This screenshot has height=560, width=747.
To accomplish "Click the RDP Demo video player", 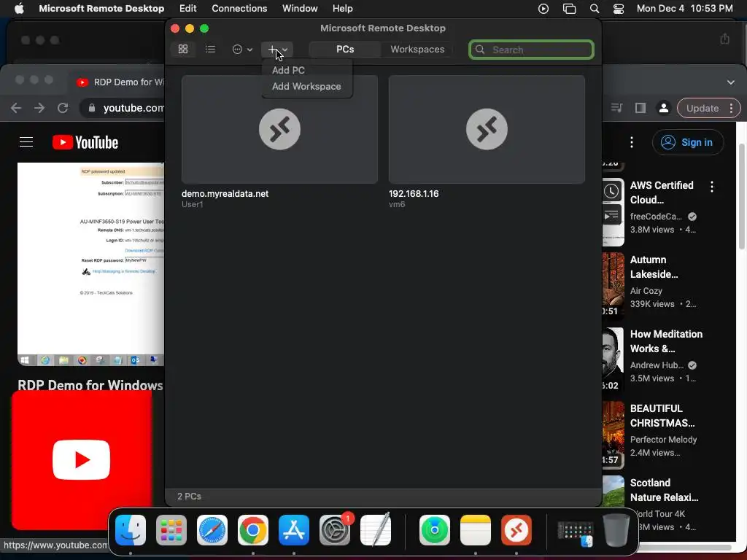I will [x=90, y=264].
